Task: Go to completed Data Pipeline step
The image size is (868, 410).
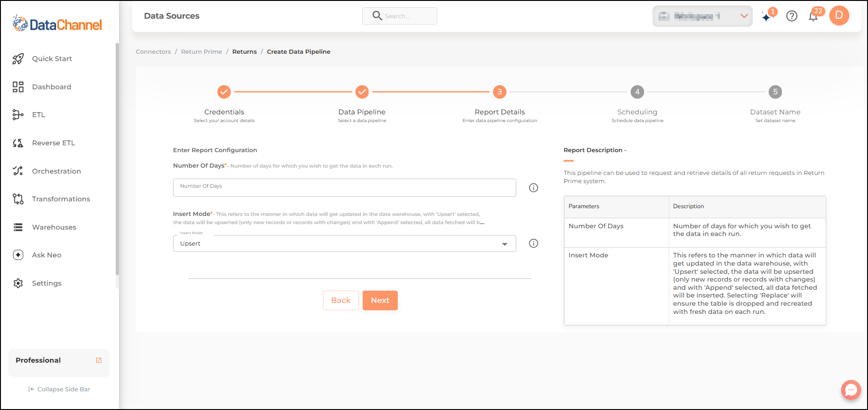Action: click(x=362, y=92)
